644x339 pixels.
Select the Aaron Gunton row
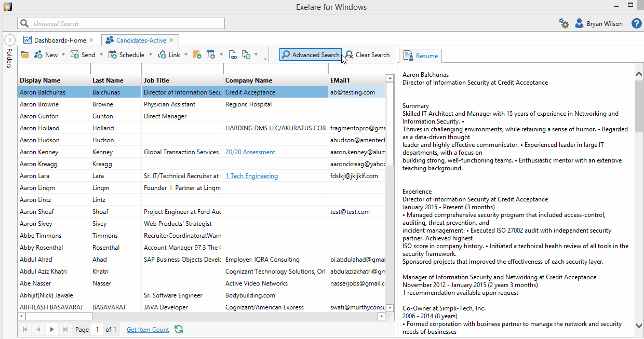tap(202, 116)
